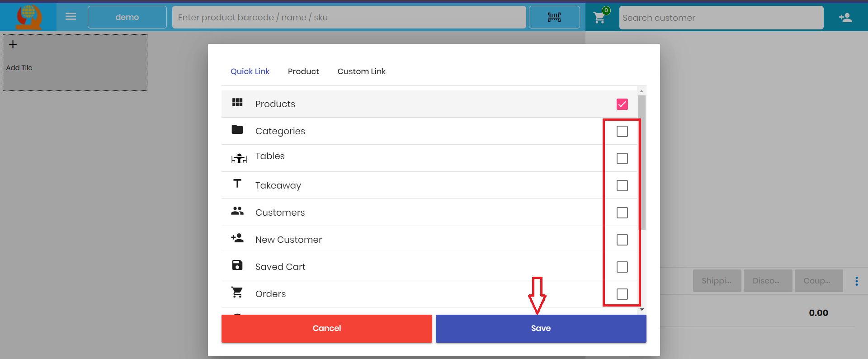Tick the Orders checkbox
The image size is (868, 359).
(x=622, y=294)
